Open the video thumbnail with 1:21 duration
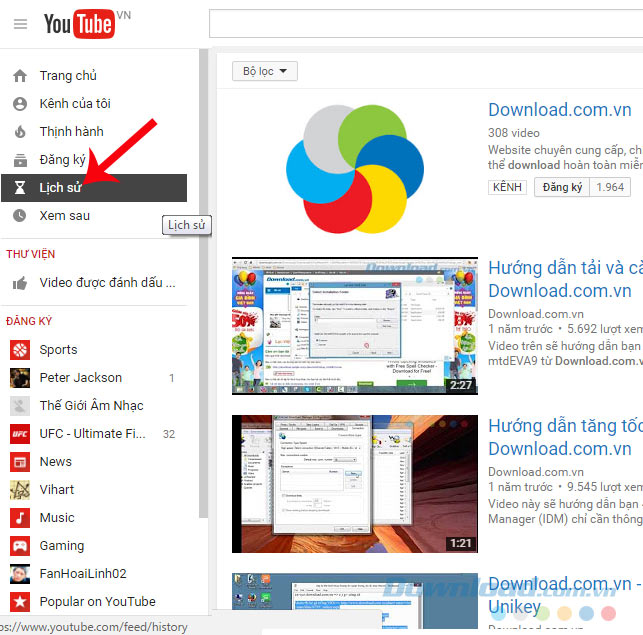This screenshot has height=635, width=643. 355,484
